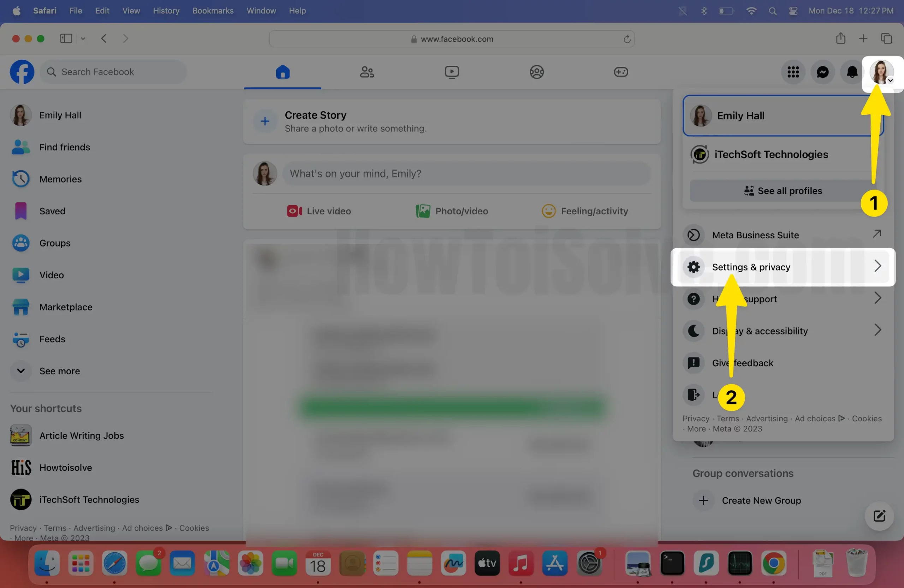904x588 pixels.
Task: Open macOS Control Center icon
Action: pos(793,11)
